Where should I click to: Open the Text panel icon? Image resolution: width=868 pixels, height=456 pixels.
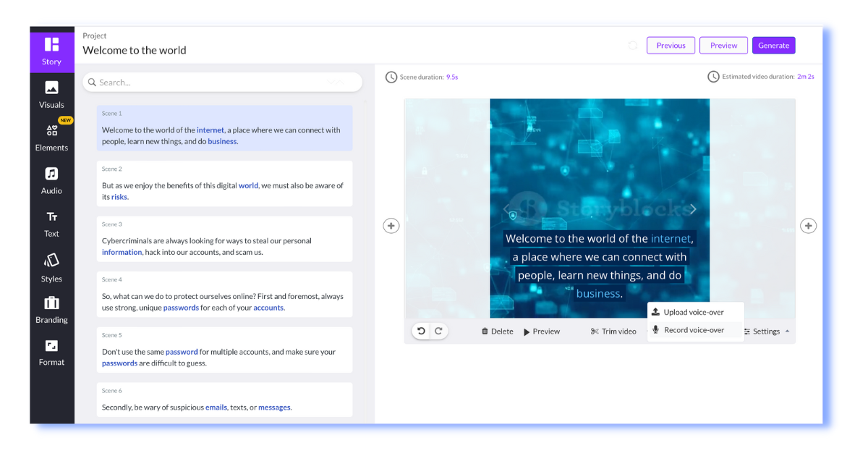tap(51, 223)
